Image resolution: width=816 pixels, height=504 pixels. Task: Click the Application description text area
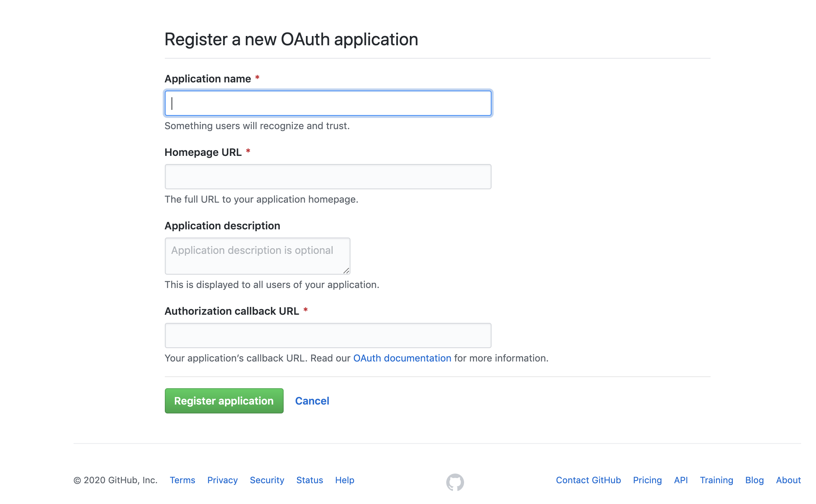[257, 256]
